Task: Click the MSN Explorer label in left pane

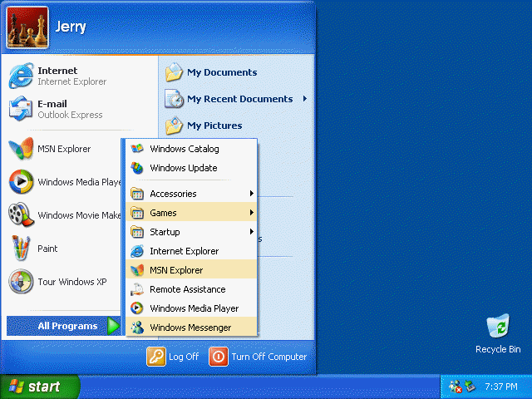Action: tap(64, 149)
